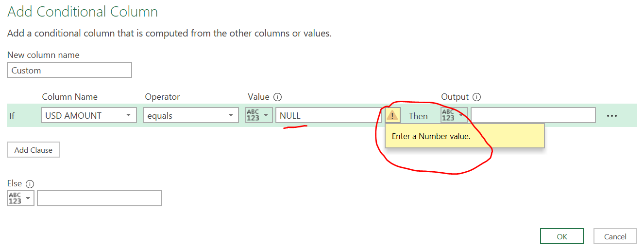This screenshot has height=252, width=644.
Task: Open the Column Name dropdown showing USD AMOUNT
Action: pos(88,115)
